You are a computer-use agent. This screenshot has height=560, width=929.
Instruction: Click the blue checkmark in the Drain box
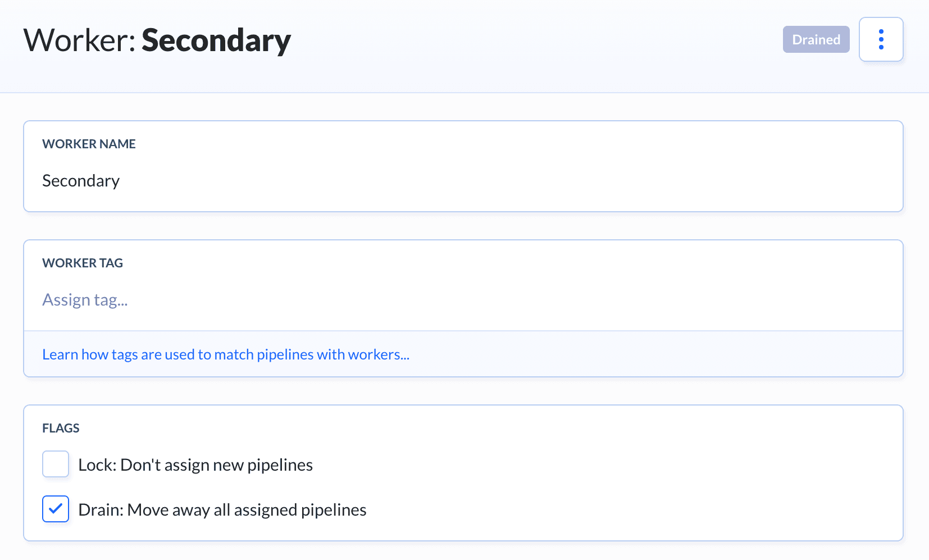pos(56,509)
